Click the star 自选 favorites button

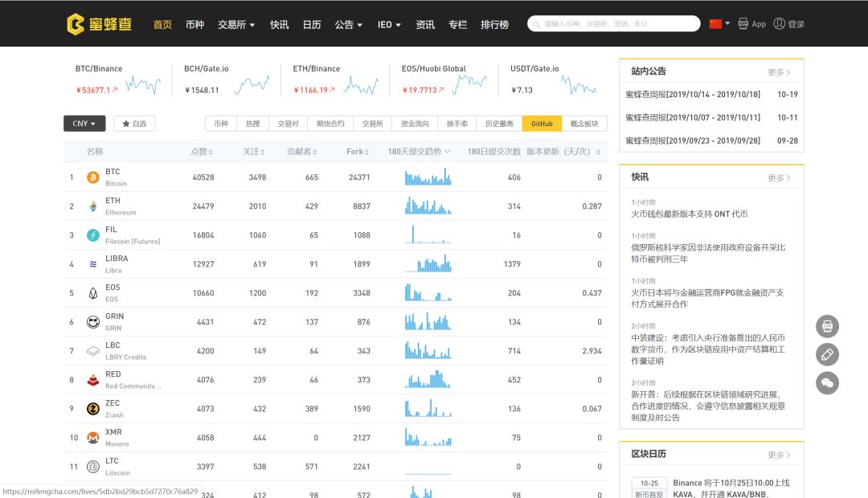134,124
